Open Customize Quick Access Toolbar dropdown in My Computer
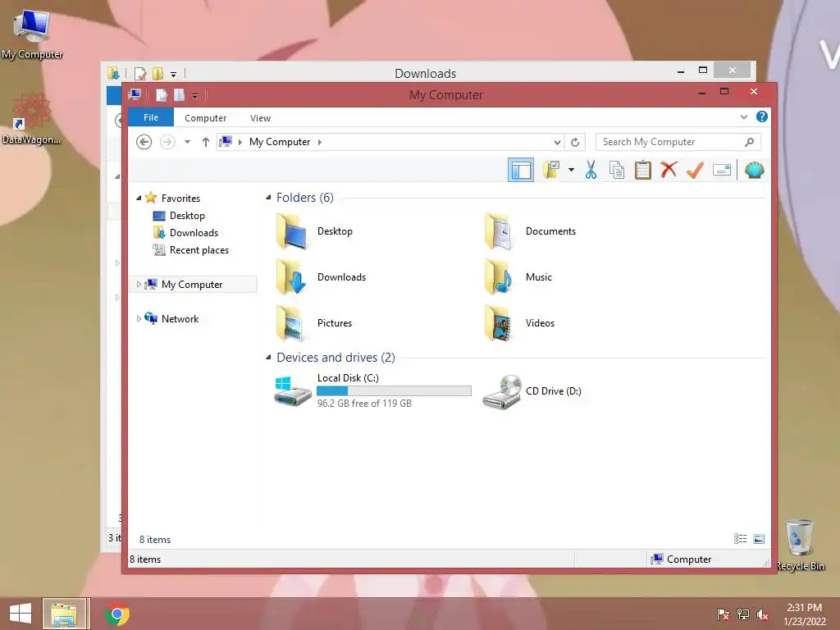Screen dimensions: 840x630 pyautogui.click(x=195, y=96)
